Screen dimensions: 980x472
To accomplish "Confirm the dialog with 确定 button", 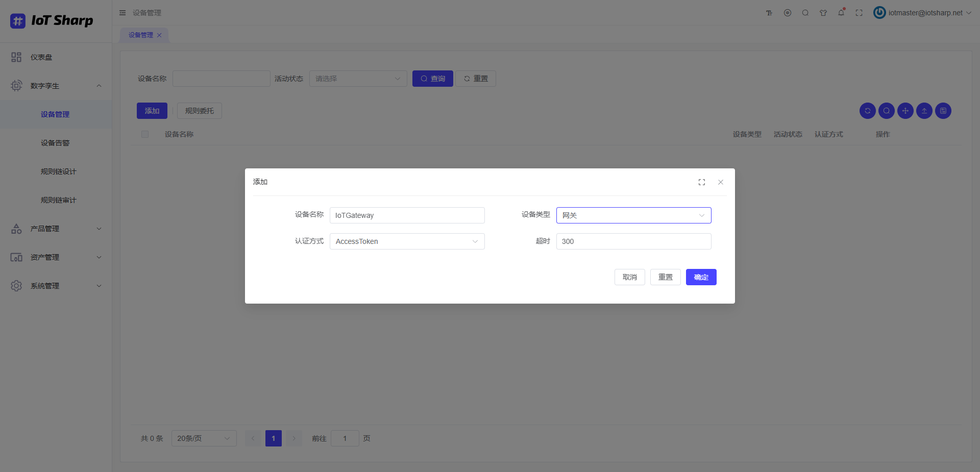I will point(701,277).
